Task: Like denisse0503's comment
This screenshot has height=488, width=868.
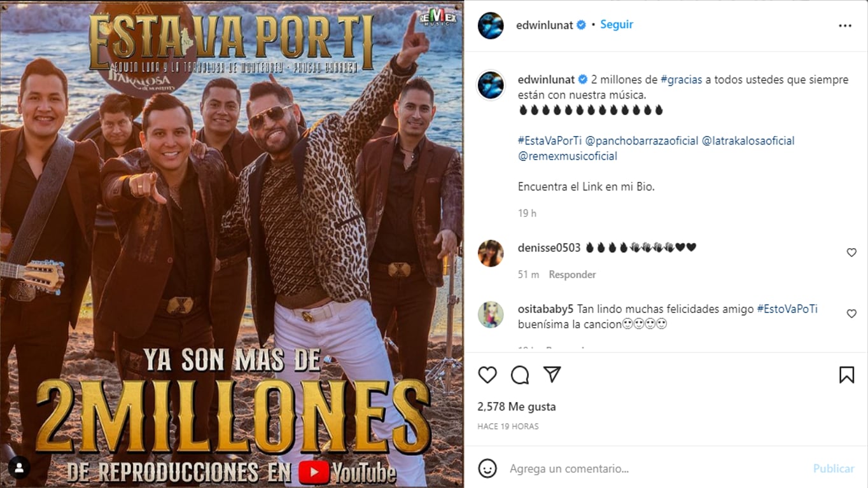Action: point(851,253)
